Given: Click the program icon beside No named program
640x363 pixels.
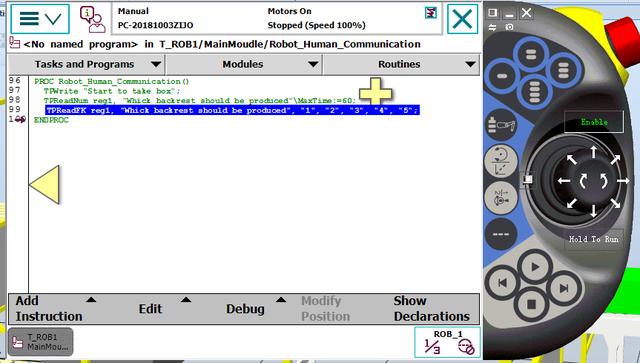Looking at the screenshot, I should pos(15,43).
